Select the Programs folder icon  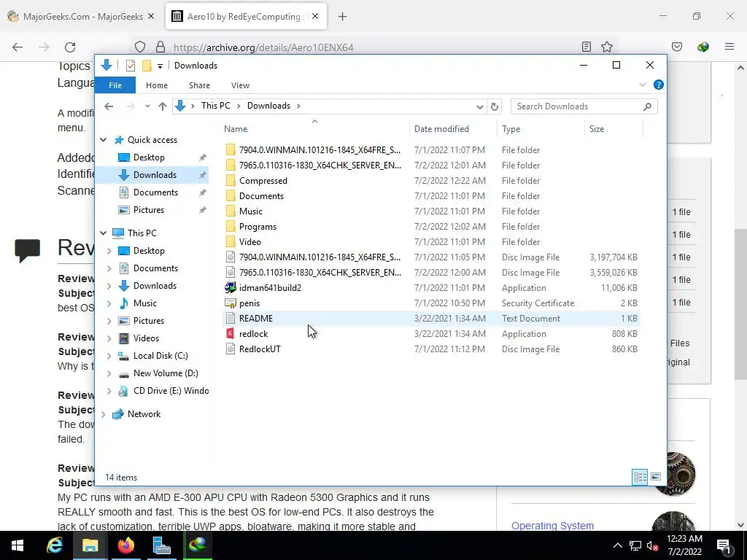pyautogui.click(x=231, y=227)
